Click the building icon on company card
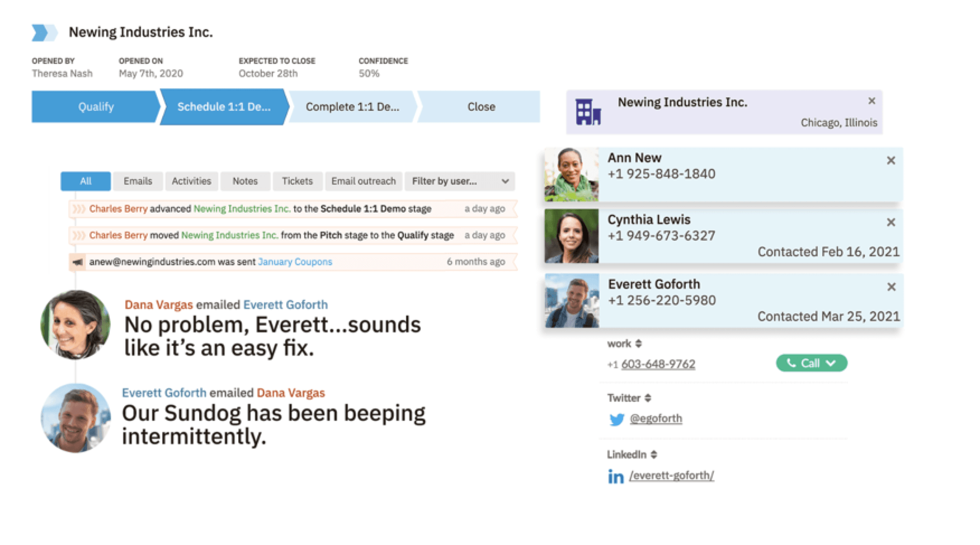Screen dimensions: 980x545 point(588,112)
